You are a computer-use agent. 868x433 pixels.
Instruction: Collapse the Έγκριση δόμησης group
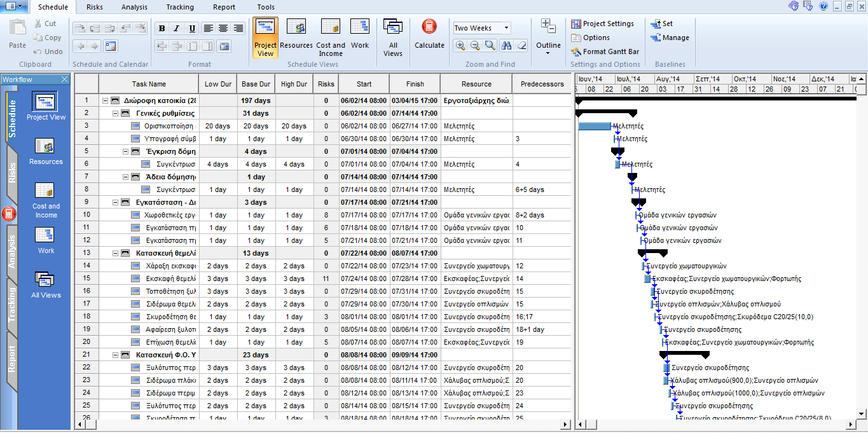[126, 151]
